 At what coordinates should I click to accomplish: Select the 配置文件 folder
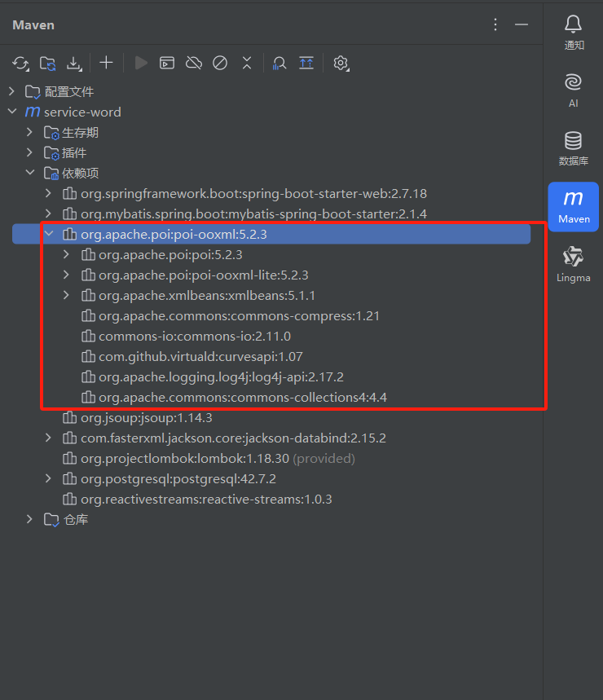click(x=69, y=92)
